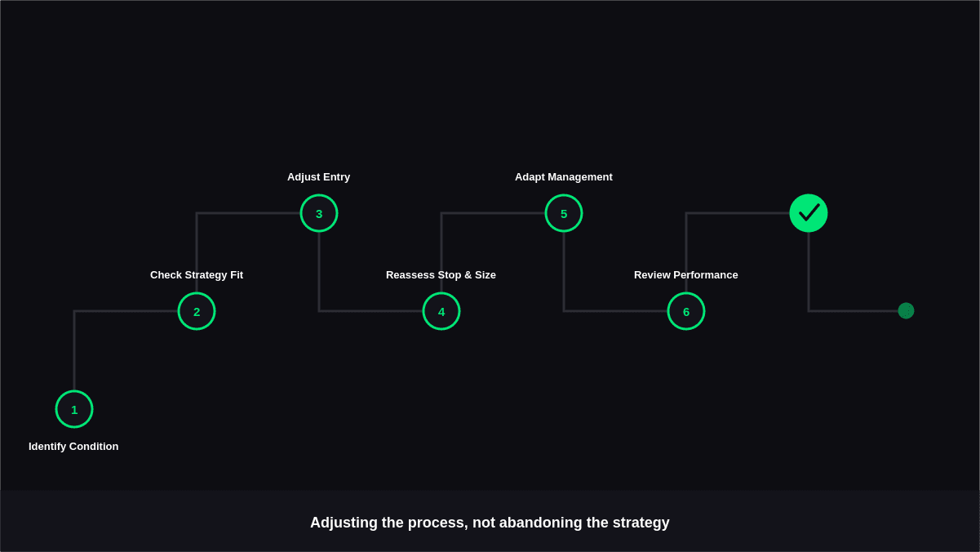Screen dimensions: 980x552
Task: Select the Review Performance label
Action: pos(686,275)
